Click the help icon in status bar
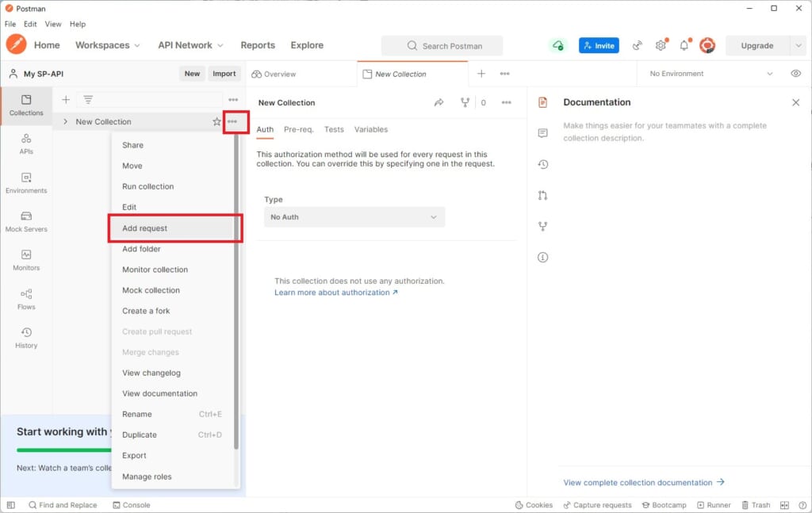 tap(802, 505)
